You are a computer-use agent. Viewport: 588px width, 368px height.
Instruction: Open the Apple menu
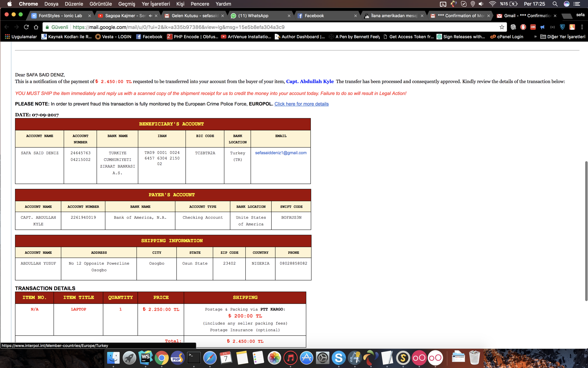pyautogui.click(x=9, y=4)
